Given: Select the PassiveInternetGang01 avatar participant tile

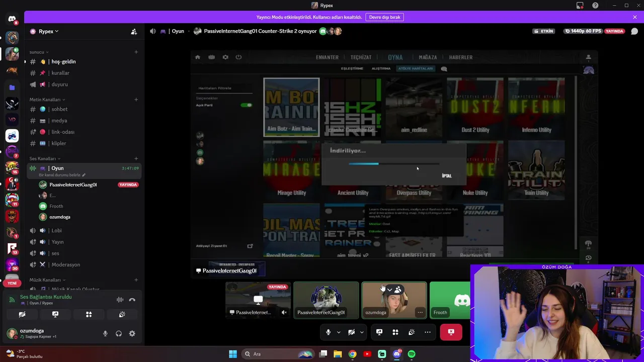Looking at the screenshot, I should coord(326,300).
